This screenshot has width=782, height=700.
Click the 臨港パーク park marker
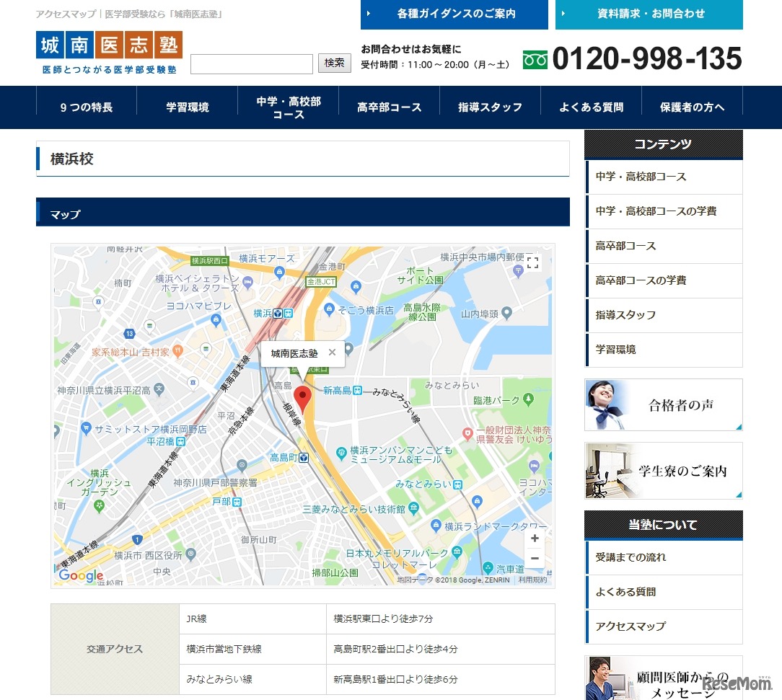[528, 399]
